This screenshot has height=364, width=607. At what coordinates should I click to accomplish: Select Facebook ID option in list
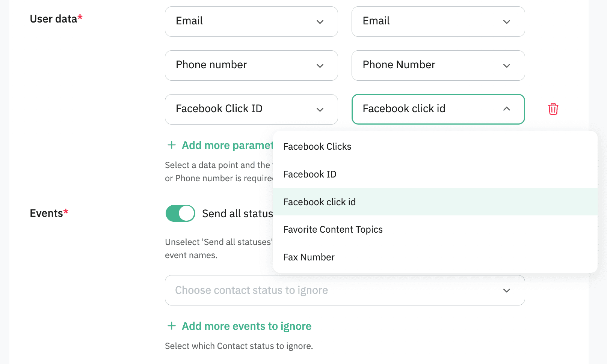point(310,174)
